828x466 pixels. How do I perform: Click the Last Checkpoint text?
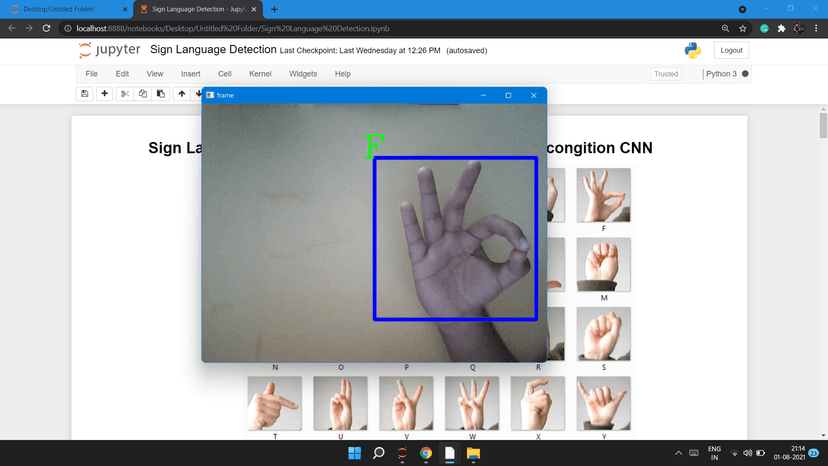point(360,51)
